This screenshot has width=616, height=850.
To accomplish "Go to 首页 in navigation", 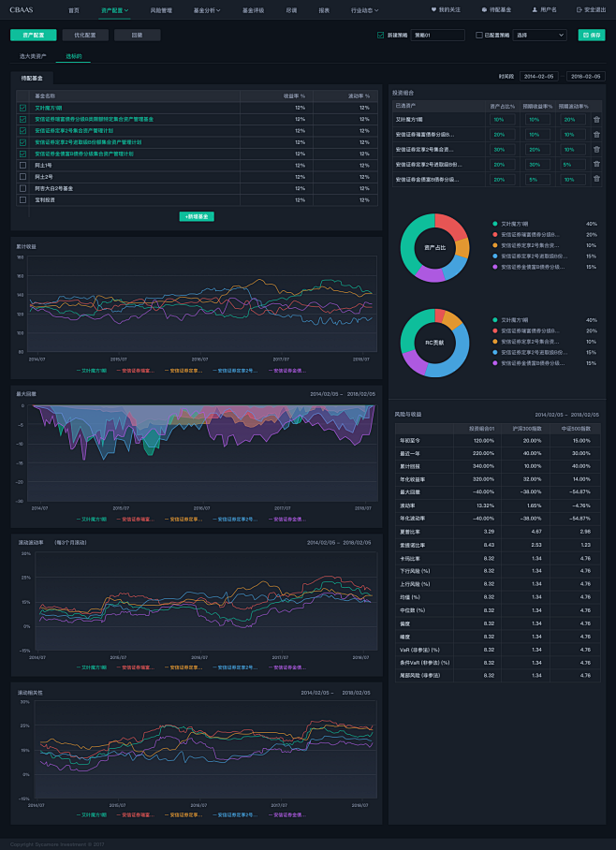I will click(74, 9).
